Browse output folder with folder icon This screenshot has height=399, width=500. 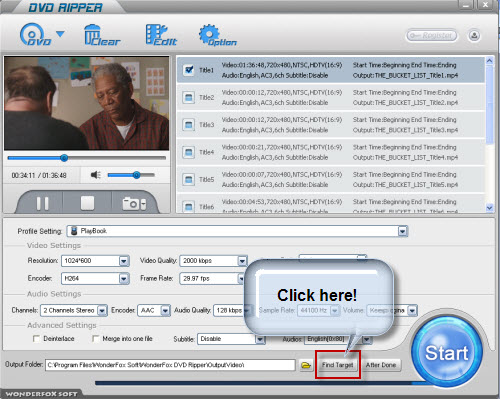[x=306, y=365]
